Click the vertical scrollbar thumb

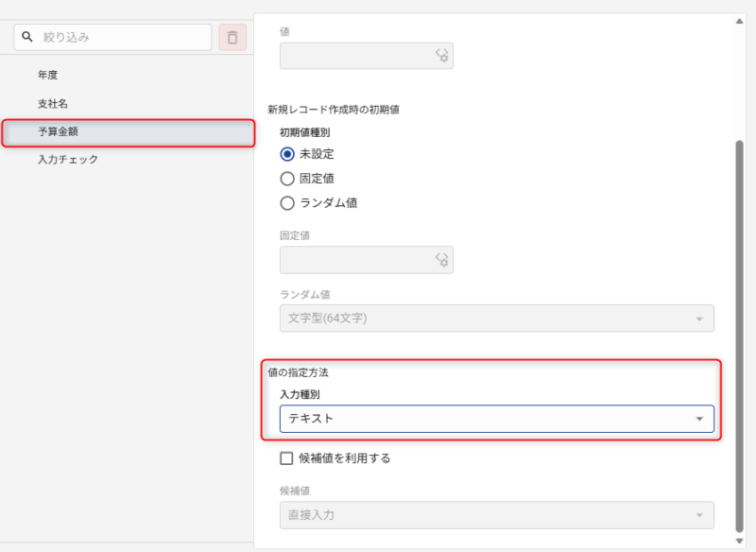click(x=739, y=331)
